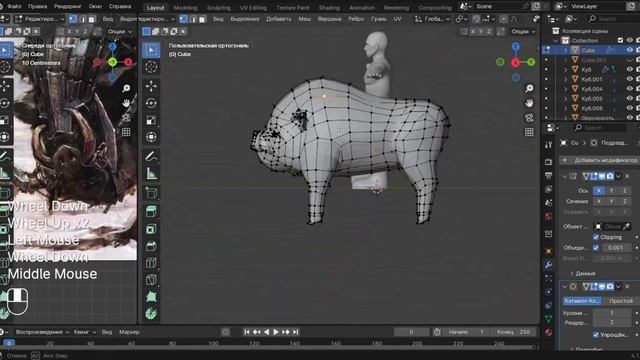Select the Add Cube tool
This screenshot has width=640, height=360.
tap(151, 193)
